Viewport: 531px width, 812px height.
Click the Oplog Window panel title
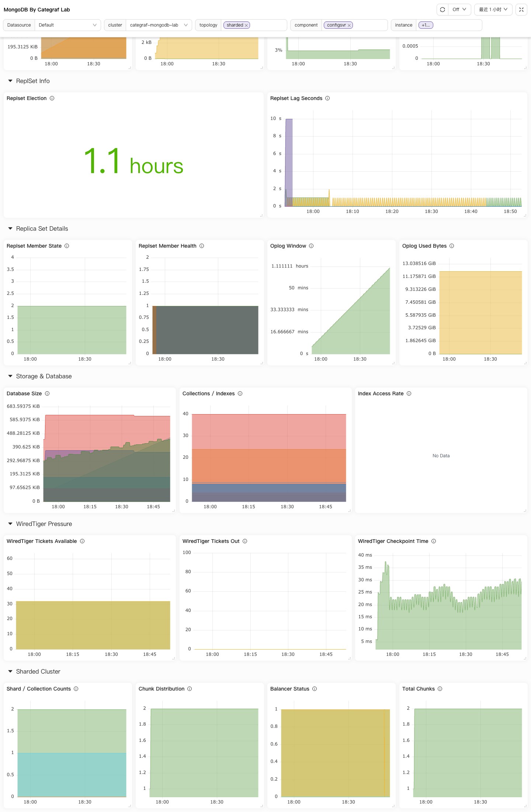pos(288,246)
